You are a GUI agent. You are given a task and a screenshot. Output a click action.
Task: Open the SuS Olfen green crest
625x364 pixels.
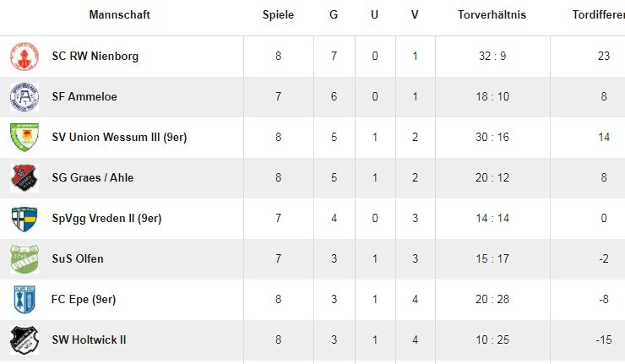click(24, 259)
